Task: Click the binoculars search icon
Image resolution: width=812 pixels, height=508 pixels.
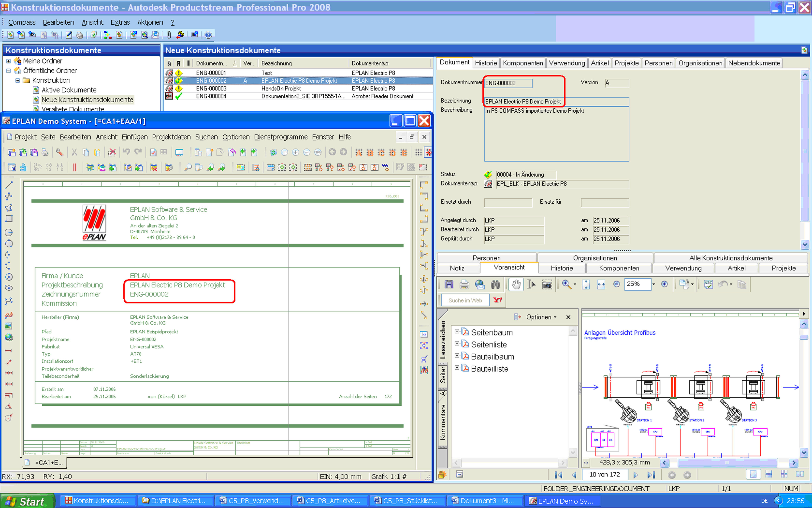Action: click(495, 284)
